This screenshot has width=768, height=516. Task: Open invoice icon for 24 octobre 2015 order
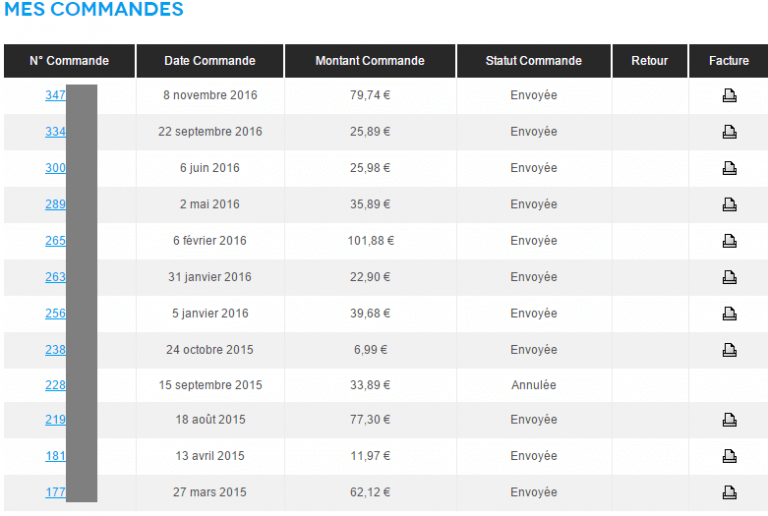pyautogui.click(x=729, y=350)
